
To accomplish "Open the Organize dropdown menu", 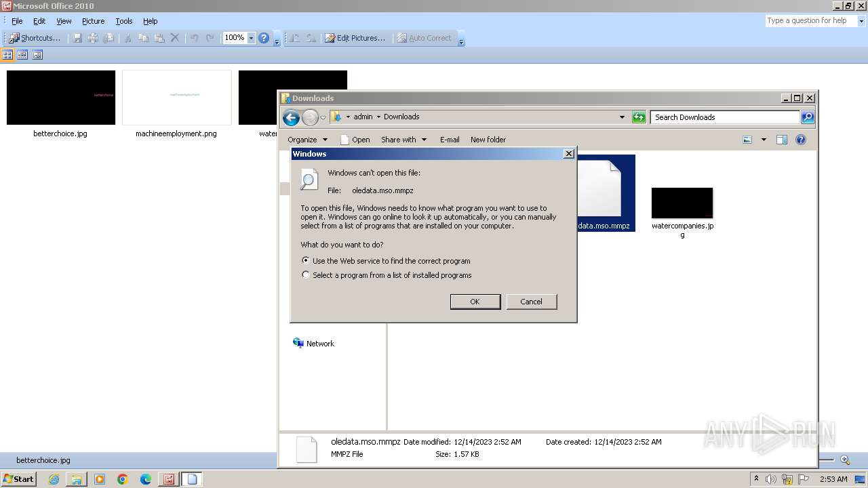I will tap(307, 140).
